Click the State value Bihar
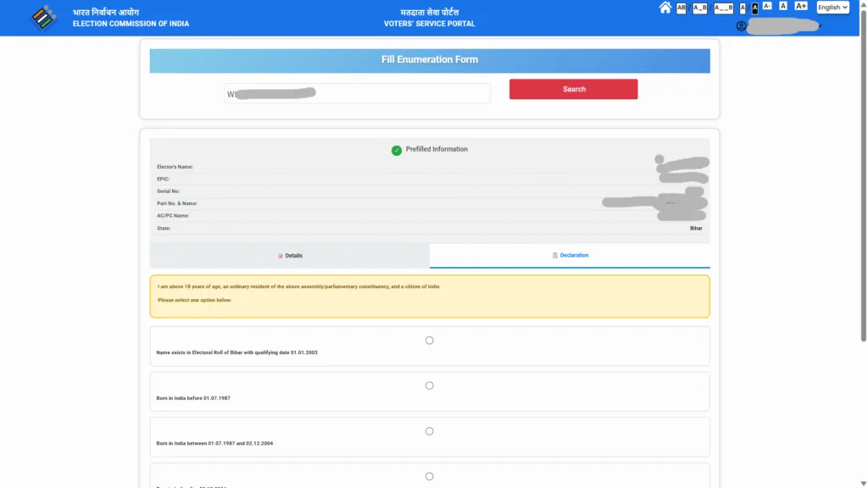This screenshot has width=868, height=488. 696,228
